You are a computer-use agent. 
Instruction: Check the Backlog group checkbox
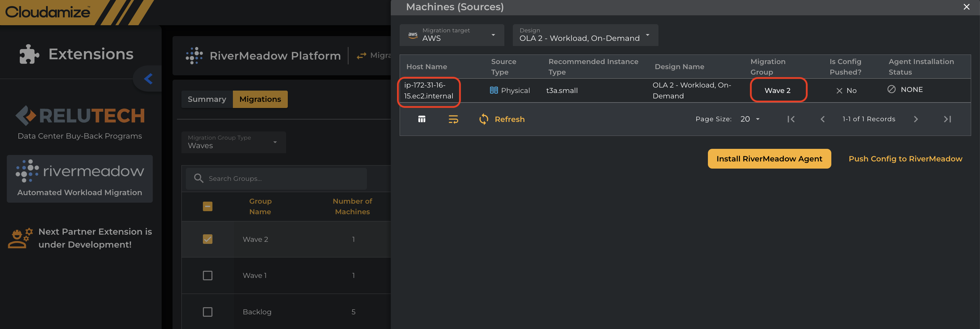(208, 312)
